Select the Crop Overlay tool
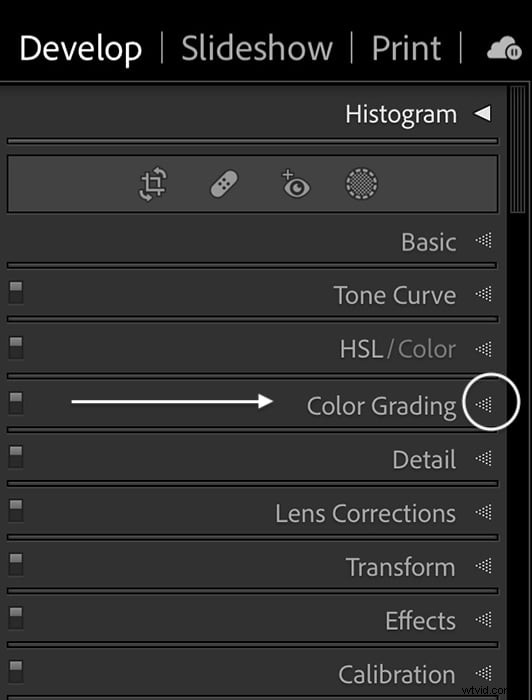 coord(152,184)
